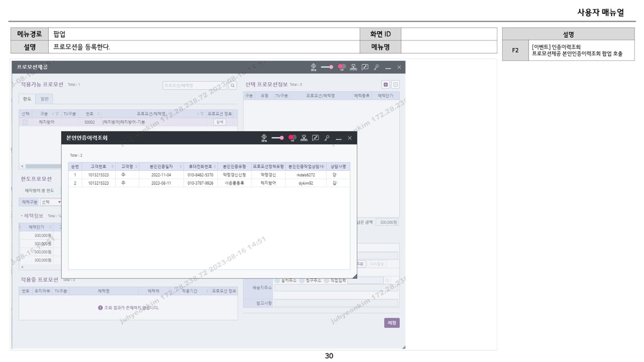The width and height of the screenshot is (644, 362).
Task: Select the 청구주소 radio option
Action: [x=301, y=280]
